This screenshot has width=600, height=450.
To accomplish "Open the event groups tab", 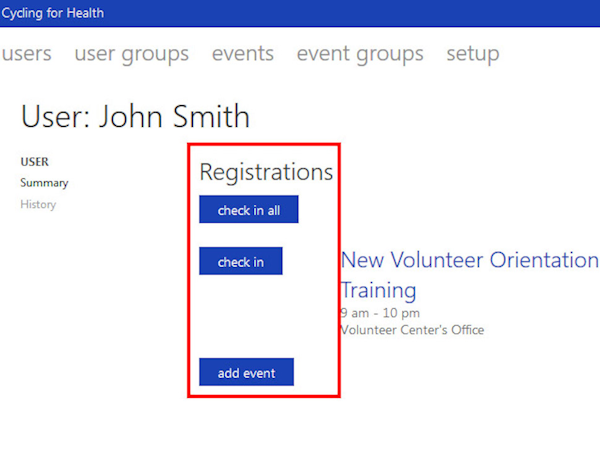I will (359, 54).
